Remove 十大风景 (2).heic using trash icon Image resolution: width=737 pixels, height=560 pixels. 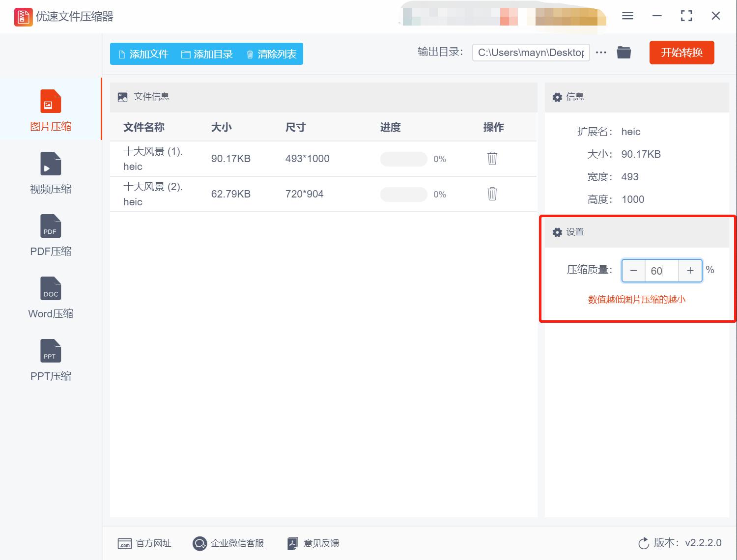(x=492, y=194)
